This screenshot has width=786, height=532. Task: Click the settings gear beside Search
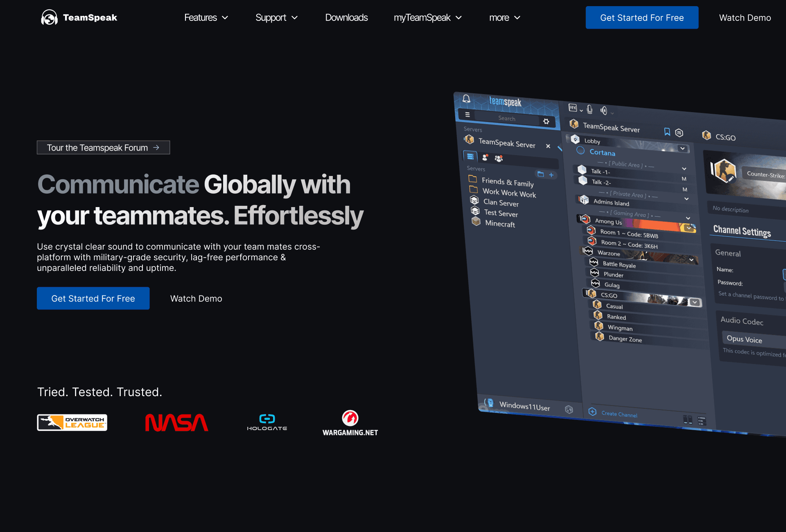tap(546, 121)
